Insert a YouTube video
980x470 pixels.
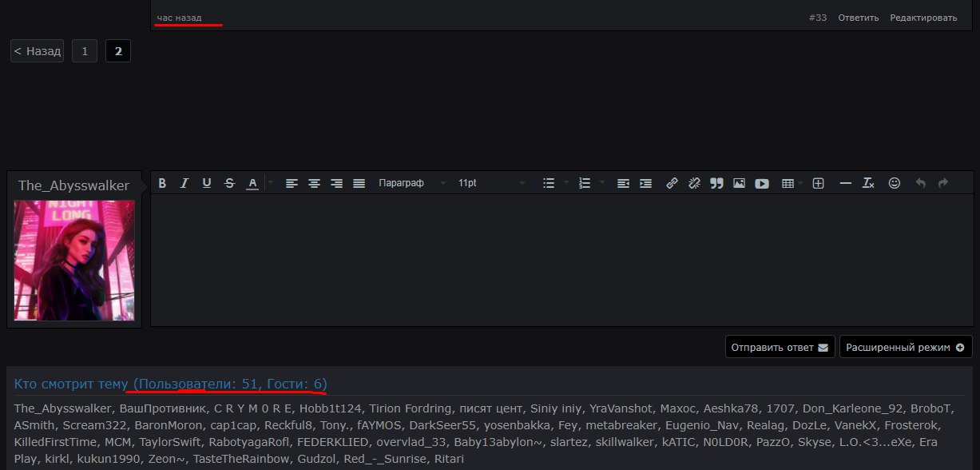762,183
